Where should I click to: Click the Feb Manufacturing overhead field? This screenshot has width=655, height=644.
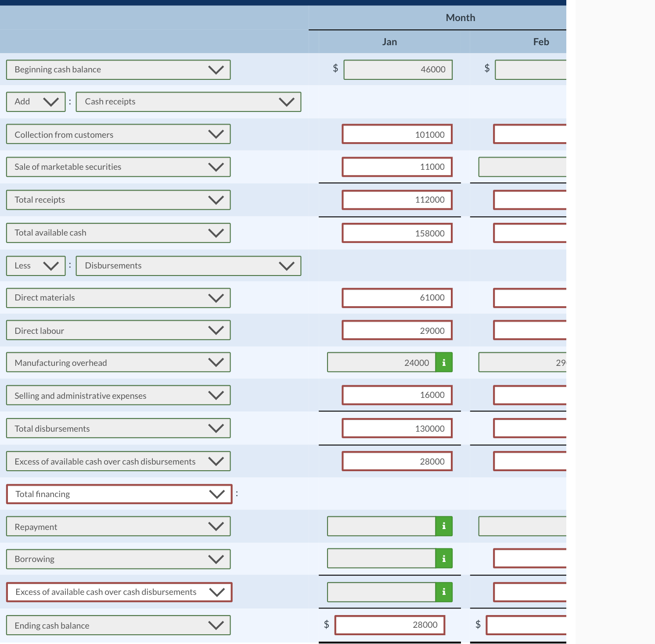[522, 362]
